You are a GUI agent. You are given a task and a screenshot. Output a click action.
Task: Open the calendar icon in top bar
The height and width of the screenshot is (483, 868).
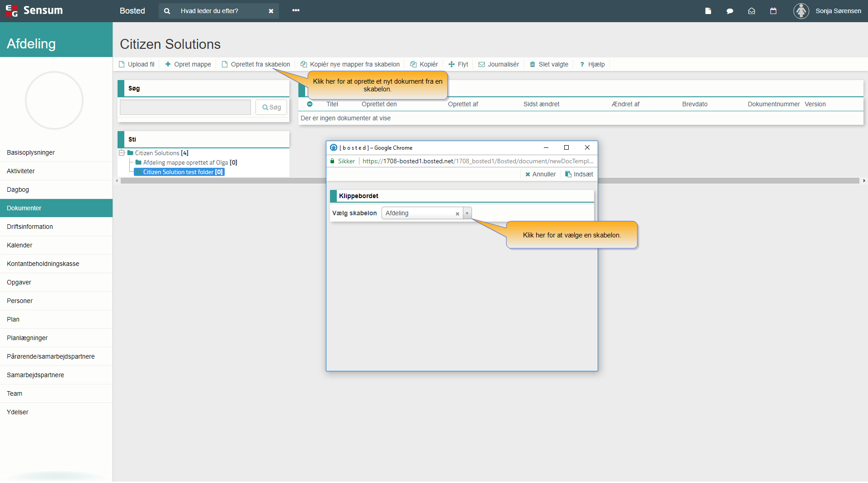click(x=773, y=11)
